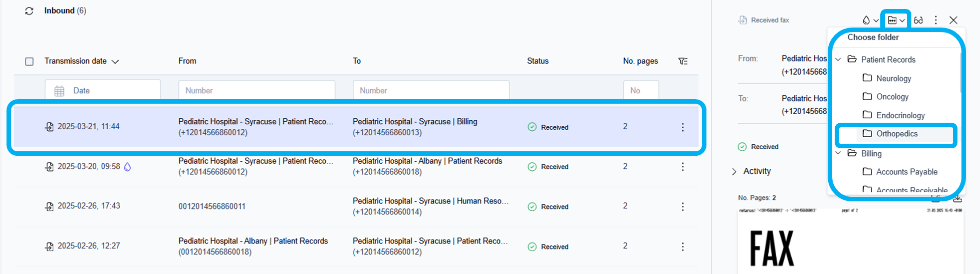The image size is (980, 274).
Task: Expand the Activity section
Action: pyautogui.click(x=734, y=171)
